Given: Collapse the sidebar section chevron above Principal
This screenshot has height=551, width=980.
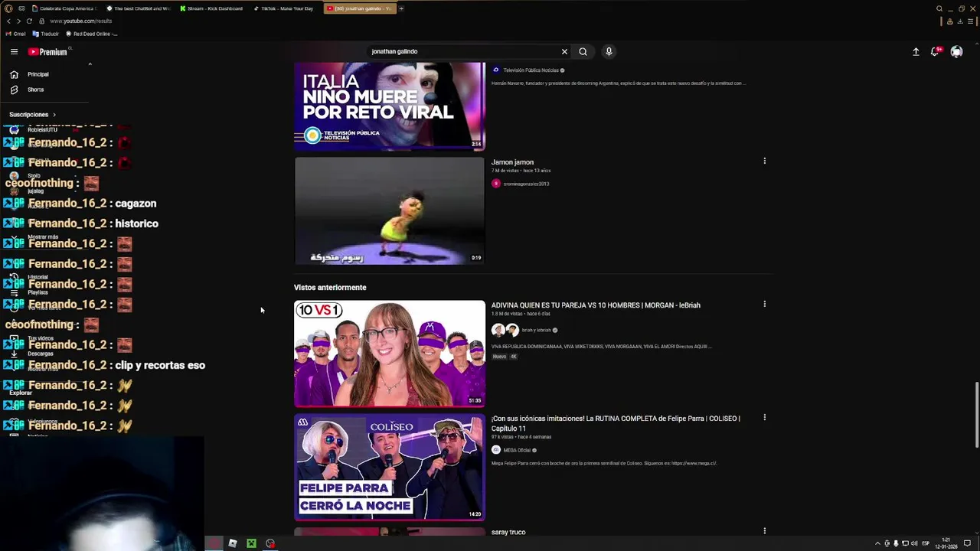Looking at the screenshot, I should (90, 64).
